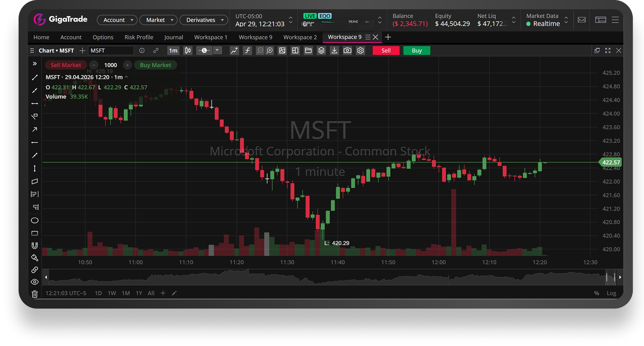Toggle drawings visibility eye icon
The image size is (644, 346).
[x=34, y=282]
